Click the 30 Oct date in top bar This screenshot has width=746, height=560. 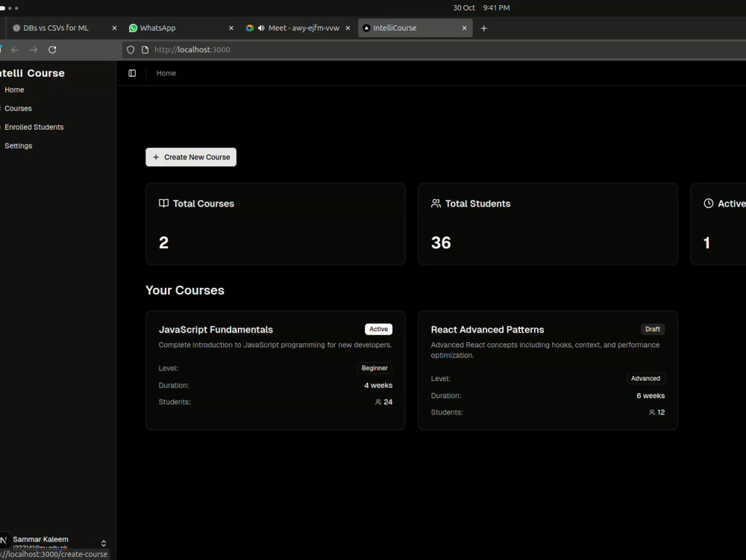coord(464,7)
